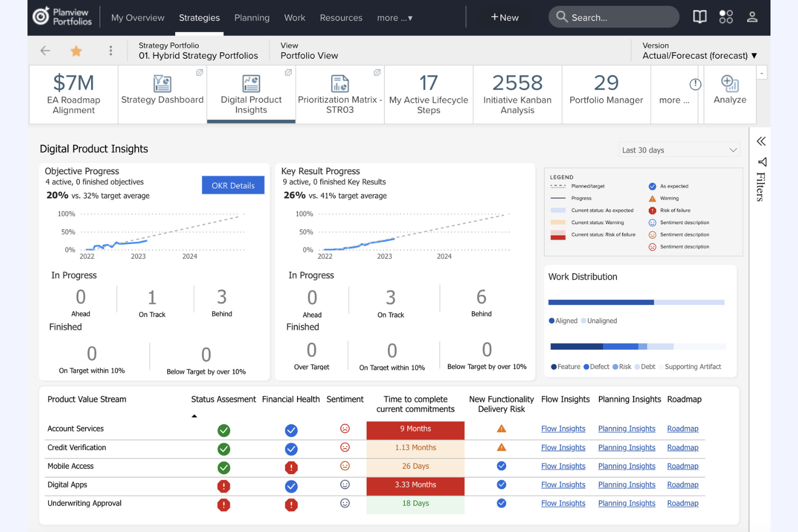Image resolution: width=798 pixels, height=532 pixels.
Task: Go back using the left arrow
Action: 45,51
